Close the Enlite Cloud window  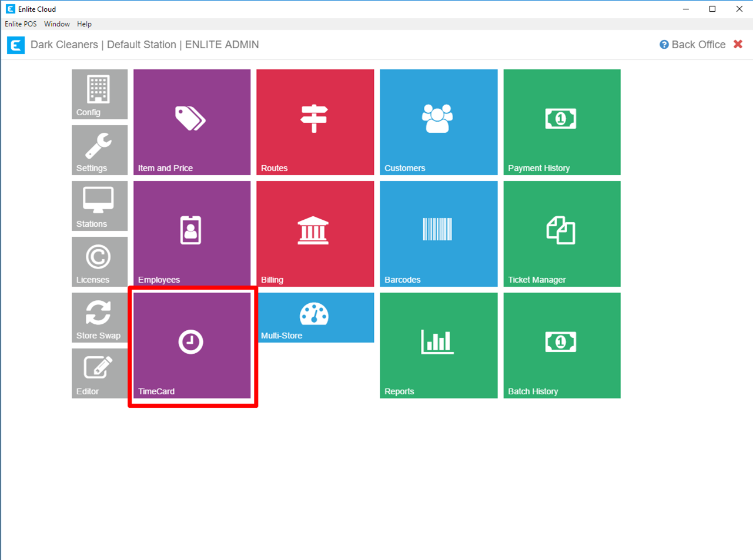(x=739, y=9)
